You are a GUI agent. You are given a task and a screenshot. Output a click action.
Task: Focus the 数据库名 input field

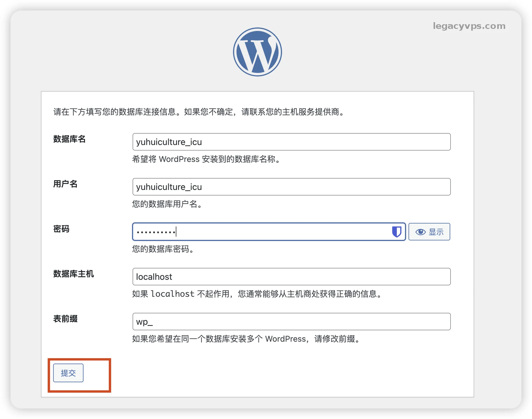pos(291,142)
